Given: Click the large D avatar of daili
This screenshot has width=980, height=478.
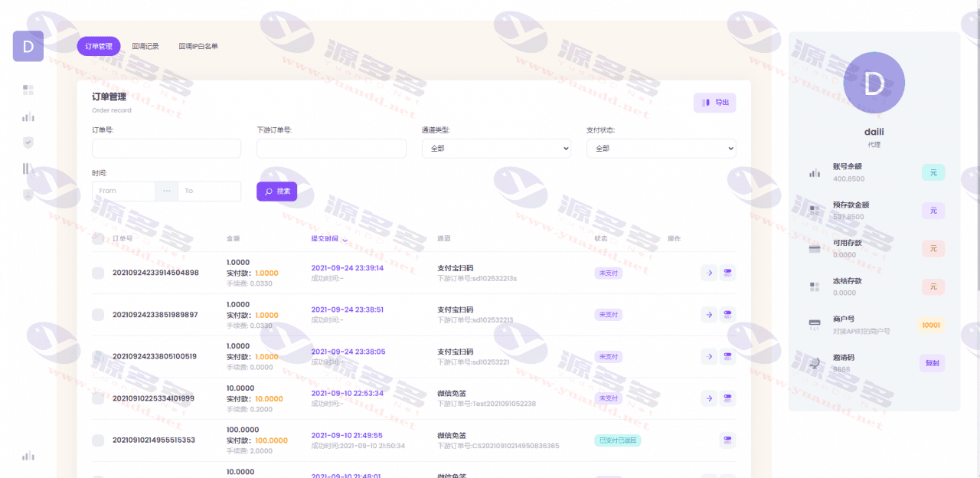Looking at the screenshot, I should (x=874, y=83).
